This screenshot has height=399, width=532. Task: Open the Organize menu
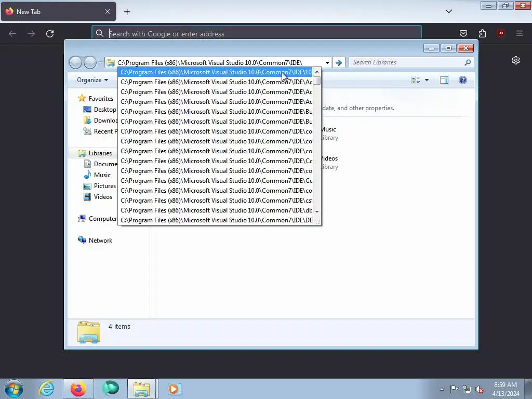click(x=92, y=80)
